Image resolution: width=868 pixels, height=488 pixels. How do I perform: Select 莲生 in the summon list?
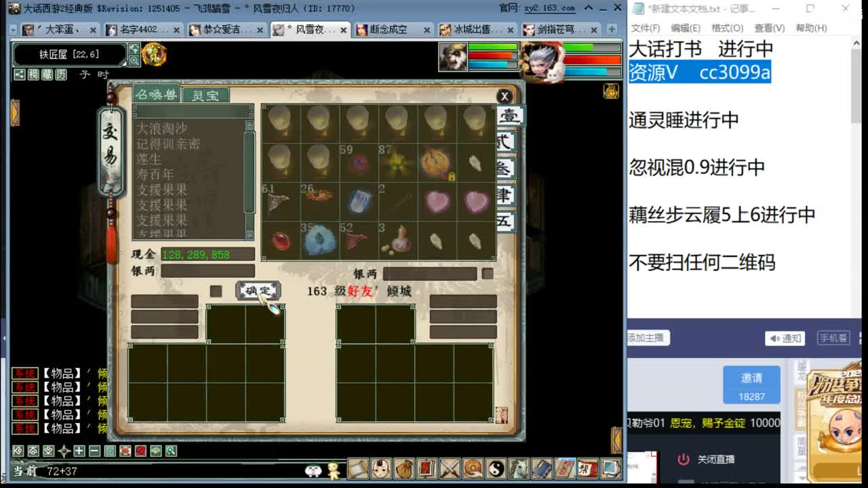click(x=149, y=159)
